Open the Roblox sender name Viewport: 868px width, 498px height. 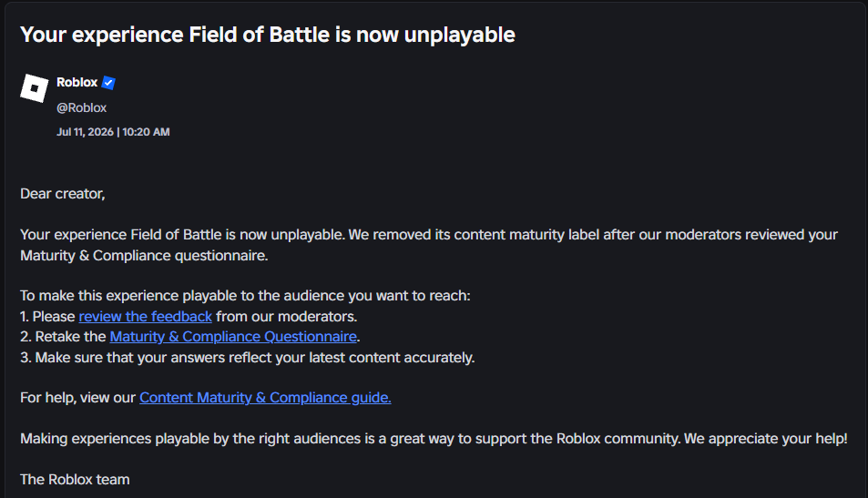pyautogui.click(x=77, y=83)
